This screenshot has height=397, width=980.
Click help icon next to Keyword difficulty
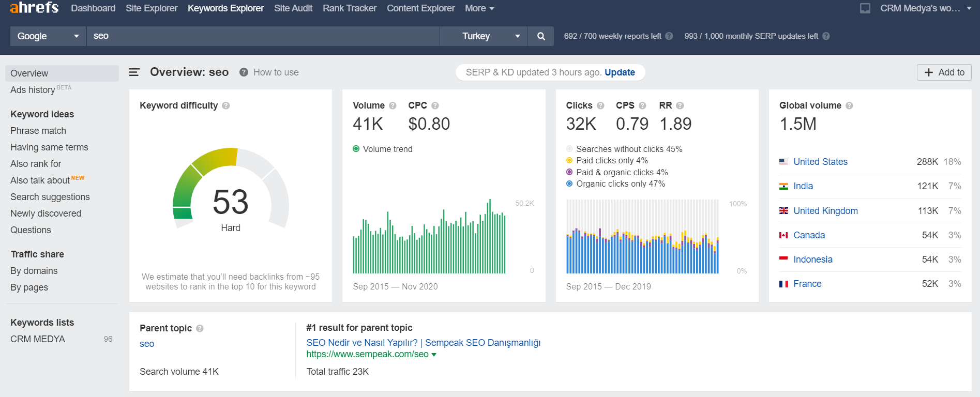point(226,105)
